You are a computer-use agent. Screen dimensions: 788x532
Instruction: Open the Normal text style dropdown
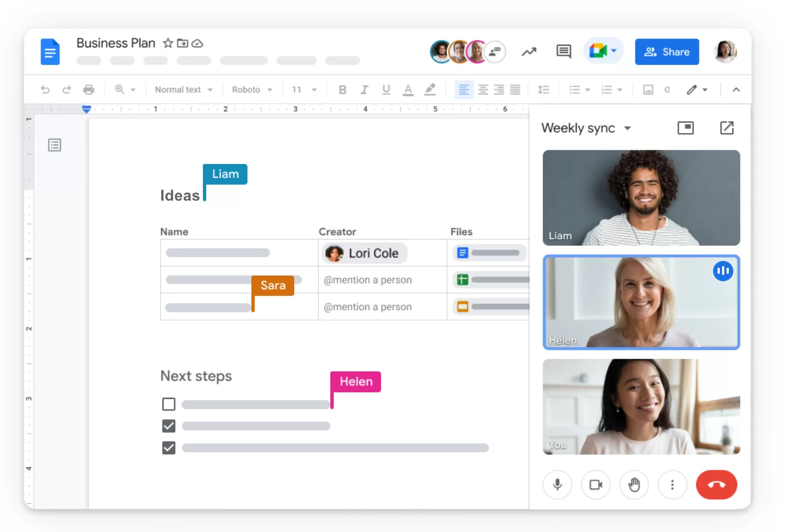click(184, 90)
